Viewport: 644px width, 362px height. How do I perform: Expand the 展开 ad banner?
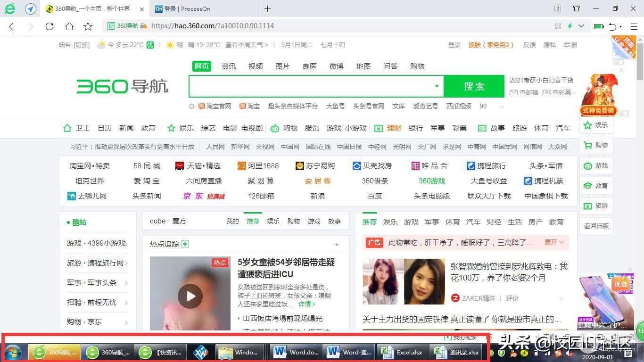click(x=554, y=242)
